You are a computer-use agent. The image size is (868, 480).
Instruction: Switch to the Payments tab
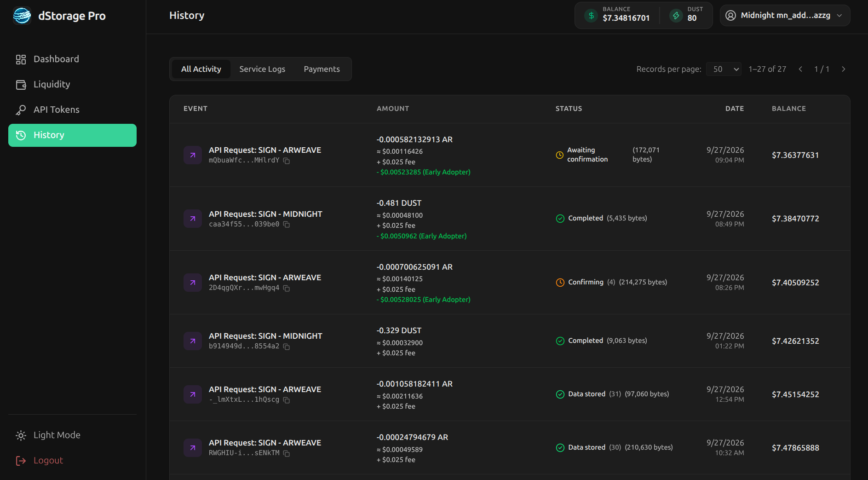click(x=322, y=69)
